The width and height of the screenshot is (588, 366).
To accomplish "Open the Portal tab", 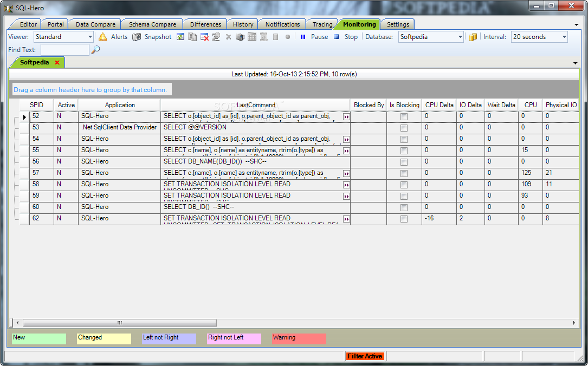I will (55, 24).
